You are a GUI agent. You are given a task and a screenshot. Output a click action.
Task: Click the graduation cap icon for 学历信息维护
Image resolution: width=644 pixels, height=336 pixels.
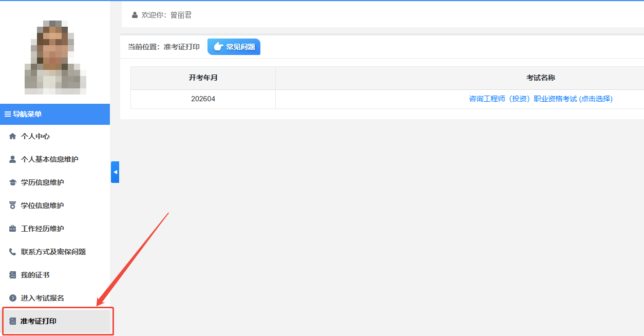pyautogui.click(x=13, y=183)
